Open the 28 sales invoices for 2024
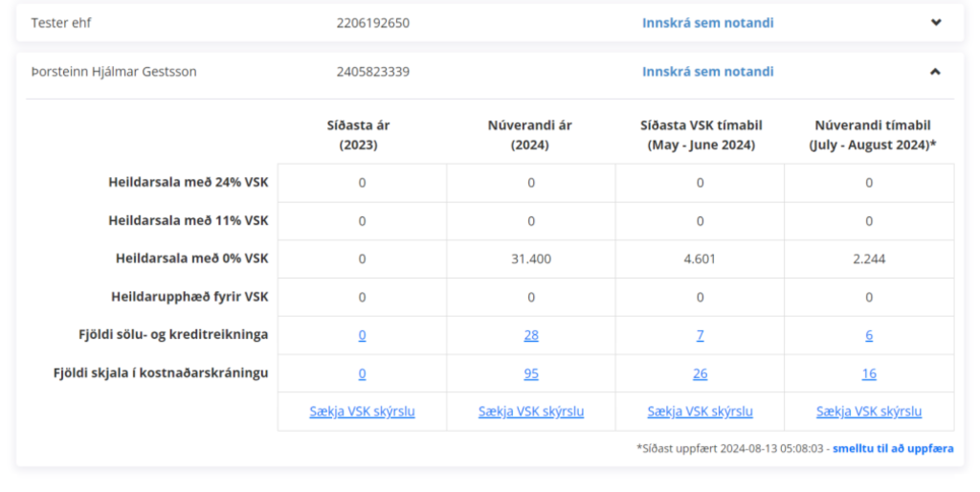980x492 pixels. click(531, 335)
